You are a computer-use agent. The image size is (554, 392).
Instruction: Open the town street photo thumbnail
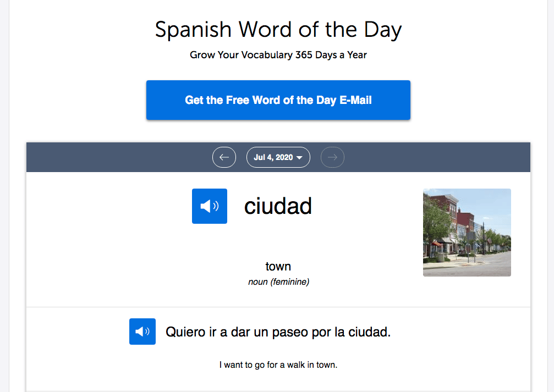(x=467, y=233)
